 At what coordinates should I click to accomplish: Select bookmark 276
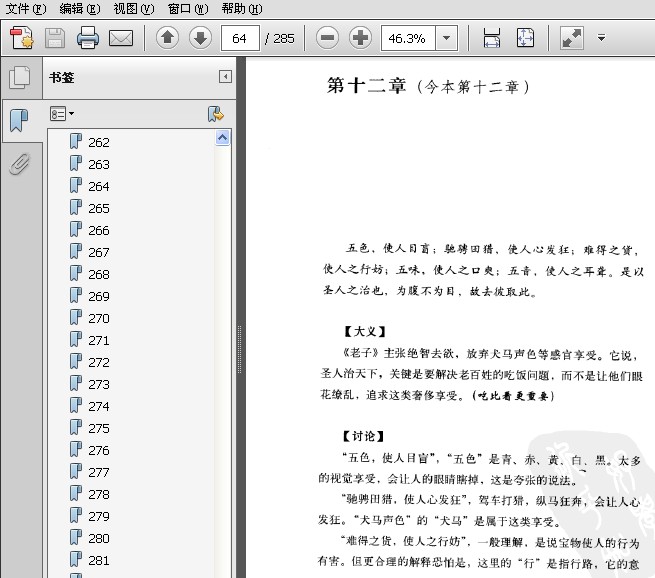pyautogui.click(x=99, y=450)
